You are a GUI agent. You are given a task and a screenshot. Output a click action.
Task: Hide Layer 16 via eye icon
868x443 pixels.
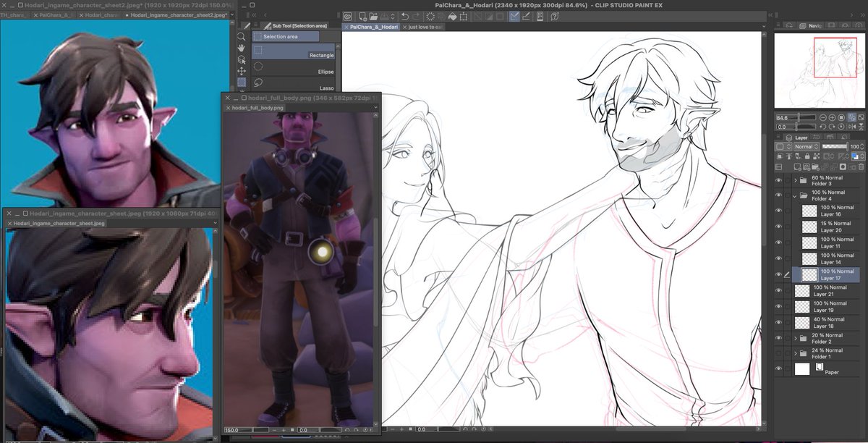[x=779, y=210]
